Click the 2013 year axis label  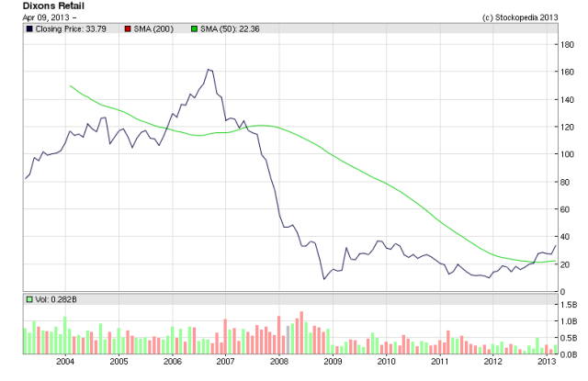coord(547,362)
